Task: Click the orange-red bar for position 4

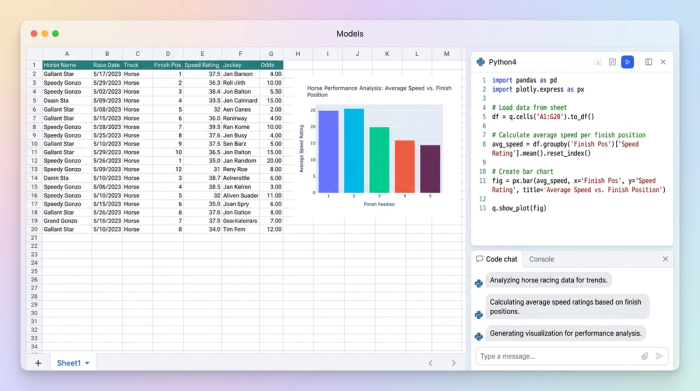Action: tap(405, 167)
